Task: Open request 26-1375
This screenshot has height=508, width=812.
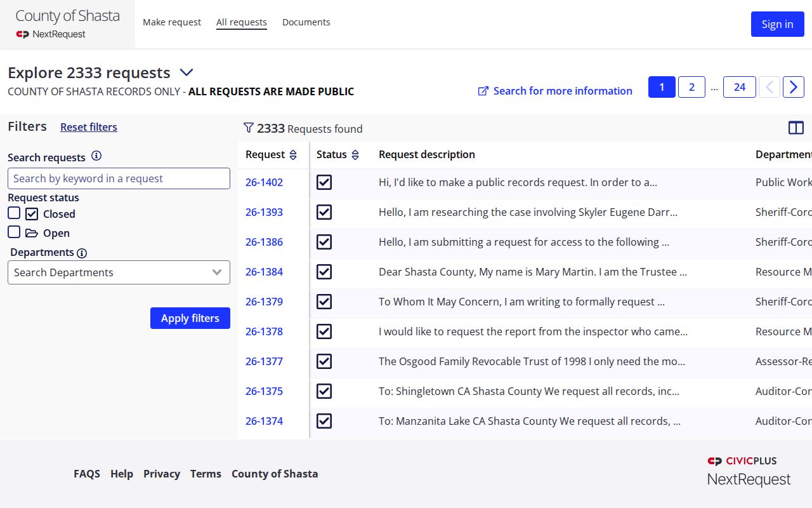Action: click(x=264, y=391)
